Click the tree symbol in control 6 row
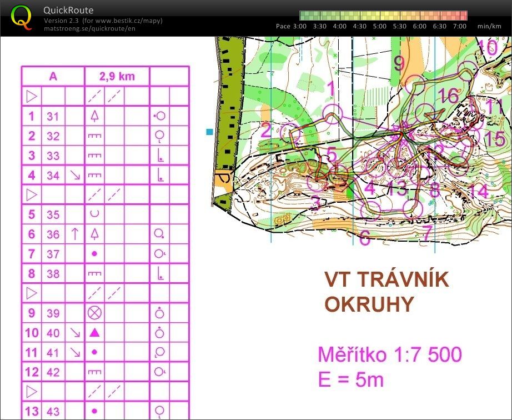Image resolution: width=512 pixels, height=420 pixels. (94, 234)
